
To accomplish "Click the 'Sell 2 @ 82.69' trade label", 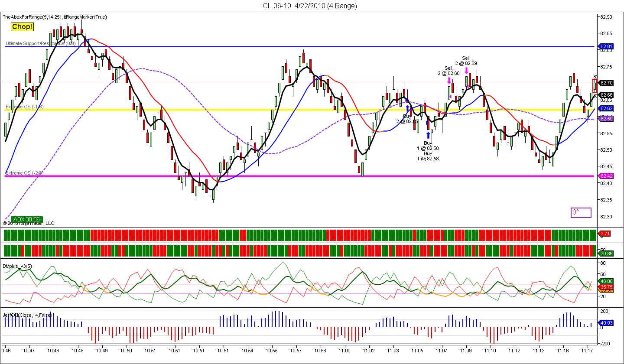I will click(x=466, y=61).
